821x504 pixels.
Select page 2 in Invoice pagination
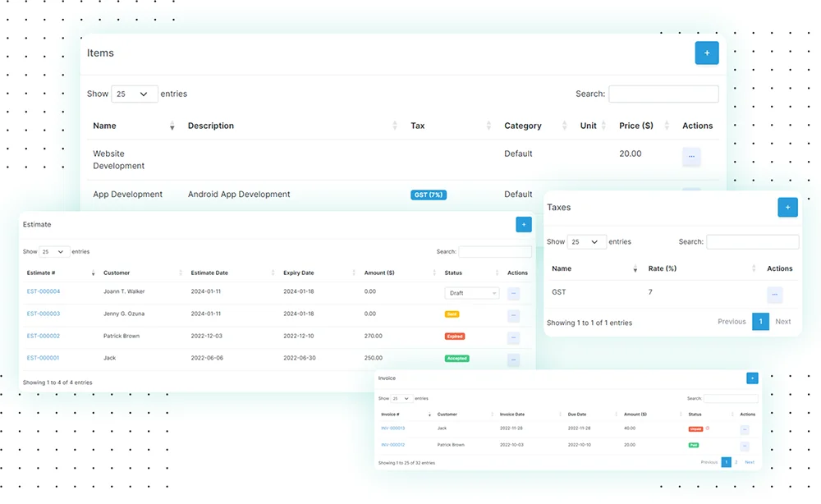(x=736, y=463)
